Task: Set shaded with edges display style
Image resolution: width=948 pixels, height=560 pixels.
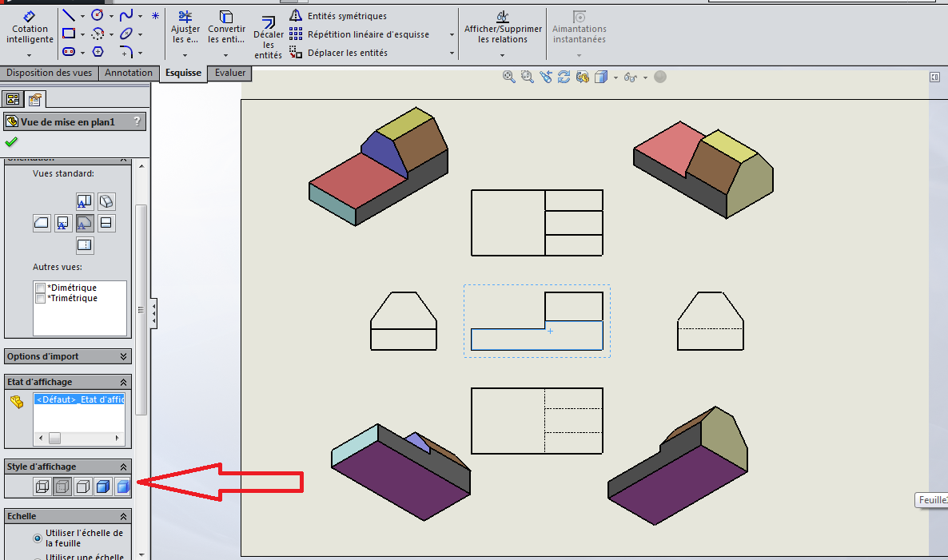Action: [103, 487]
